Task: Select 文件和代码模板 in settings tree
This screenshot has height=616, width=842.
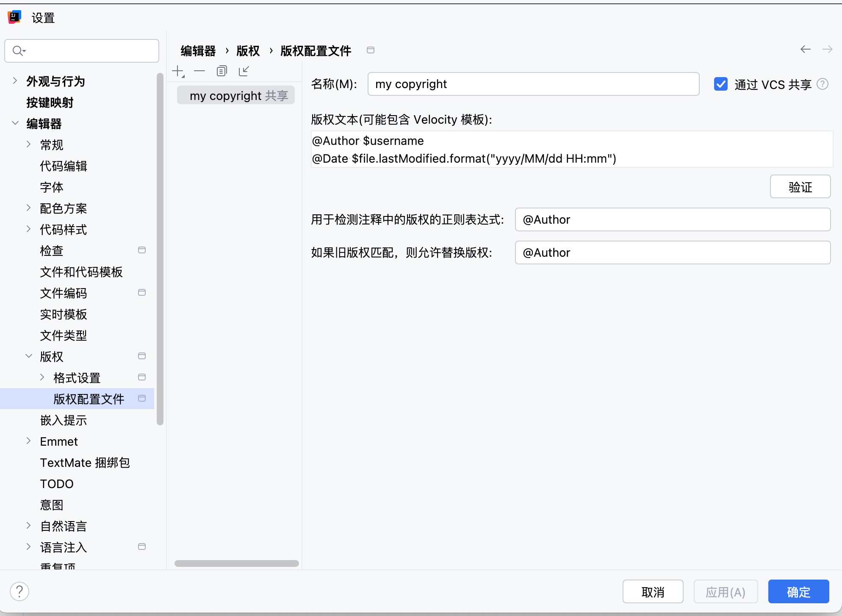Action: 81,272
